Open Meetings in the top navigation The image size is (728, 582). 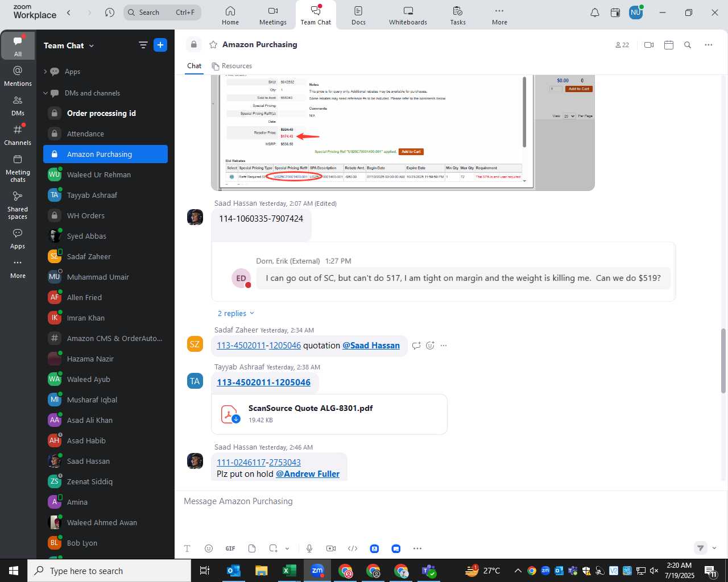pos(273,15)
